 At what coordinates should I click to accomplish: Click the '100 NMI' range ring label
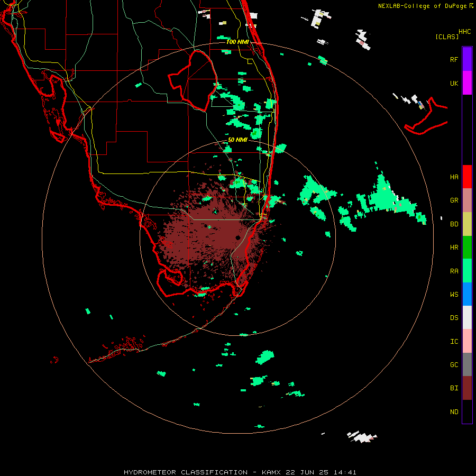237,42
